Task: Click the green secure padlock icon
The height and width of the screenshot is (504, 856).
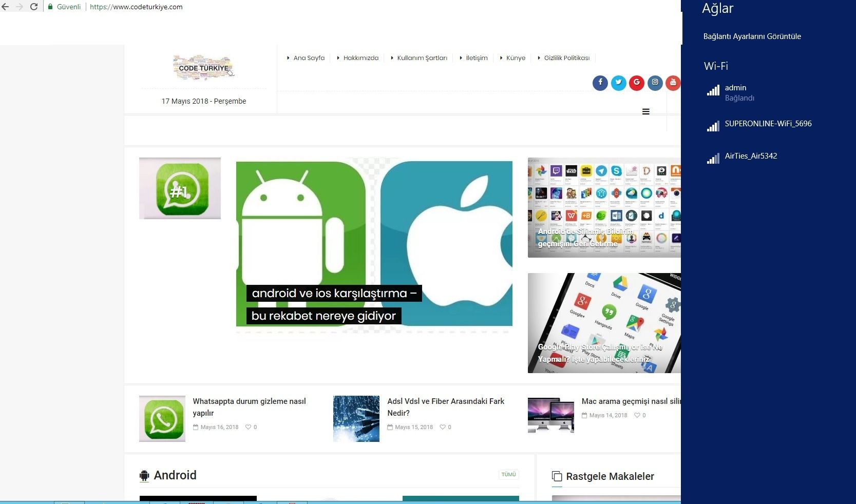Action: [50, 7]
